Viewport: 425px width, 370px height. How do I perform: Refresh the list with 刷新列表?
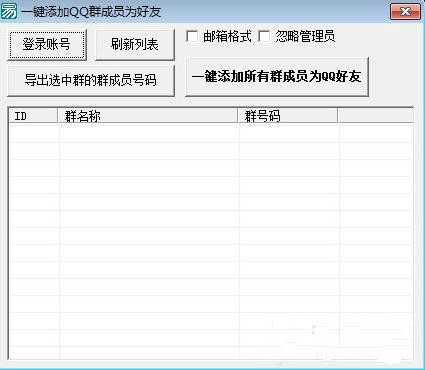134,44
